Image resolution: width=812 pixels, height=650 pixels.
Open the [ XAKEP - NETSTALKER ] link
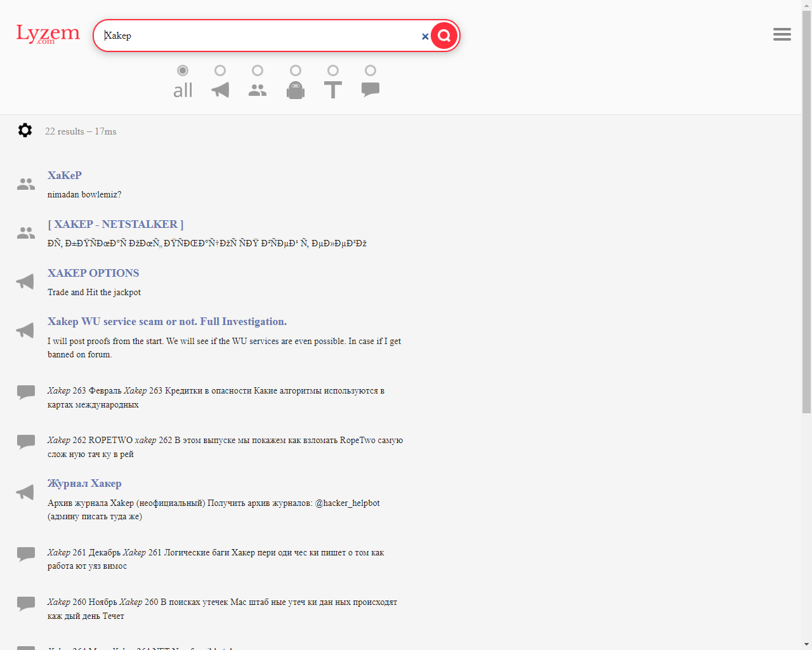(115, 224)
